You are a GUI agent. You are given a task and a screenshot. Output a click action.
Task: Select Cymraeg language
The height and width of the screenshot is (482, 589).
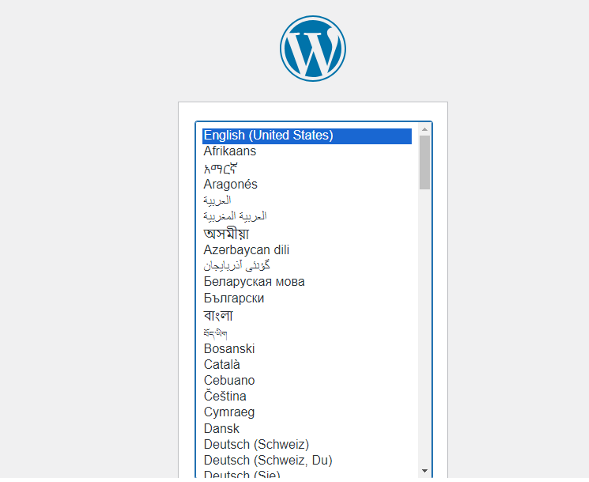pos(307,412)
